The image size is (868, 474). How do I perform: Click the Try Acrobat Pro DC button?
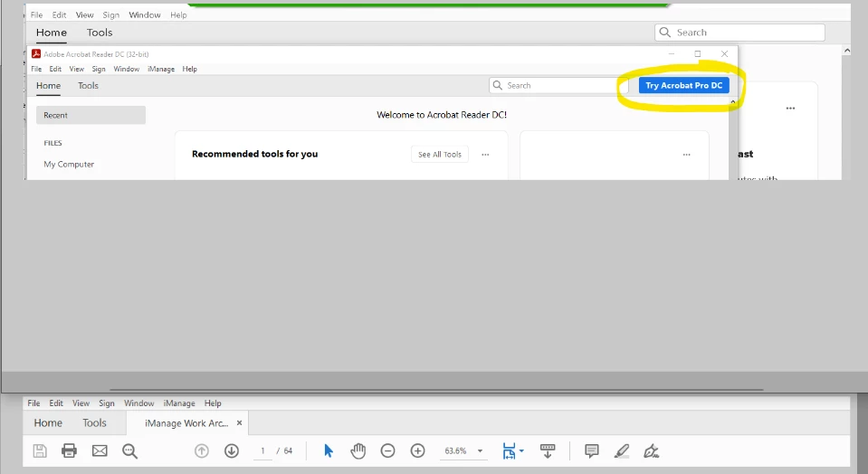[683, 85]
